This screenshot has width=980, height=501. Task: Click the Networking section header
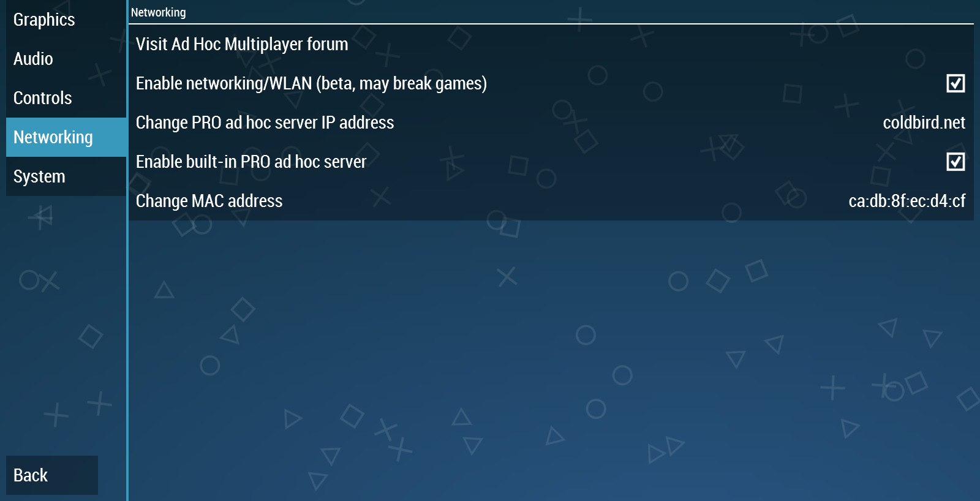point(158,12)
